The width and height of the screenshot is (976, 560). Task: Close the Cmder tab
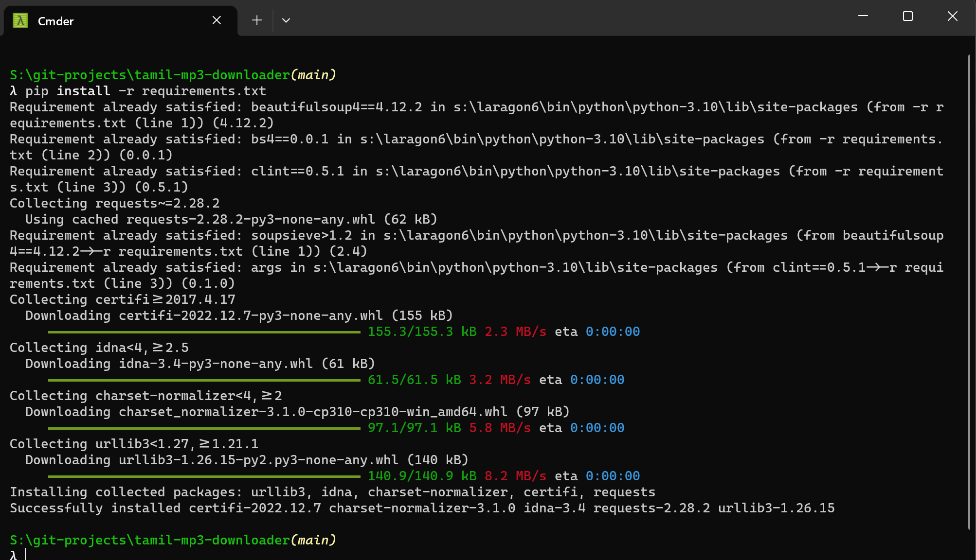(217, 20)
